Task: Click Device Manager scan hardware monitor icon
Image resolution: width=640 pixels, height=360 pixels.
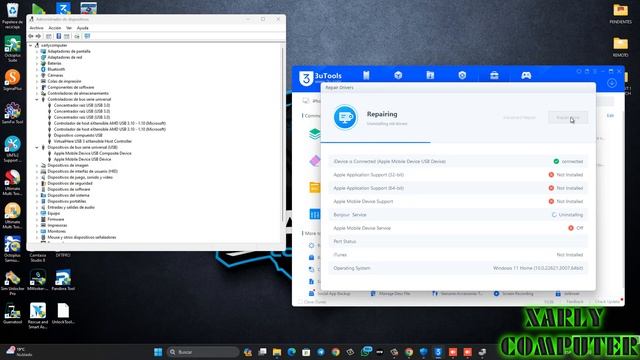Action: (x=87, y=36)
